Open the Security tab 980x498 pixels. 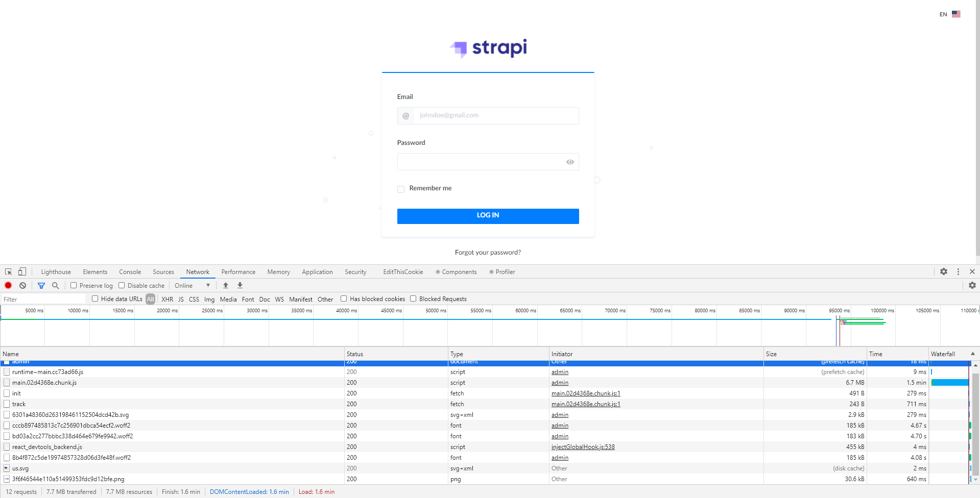pos(355,272)
